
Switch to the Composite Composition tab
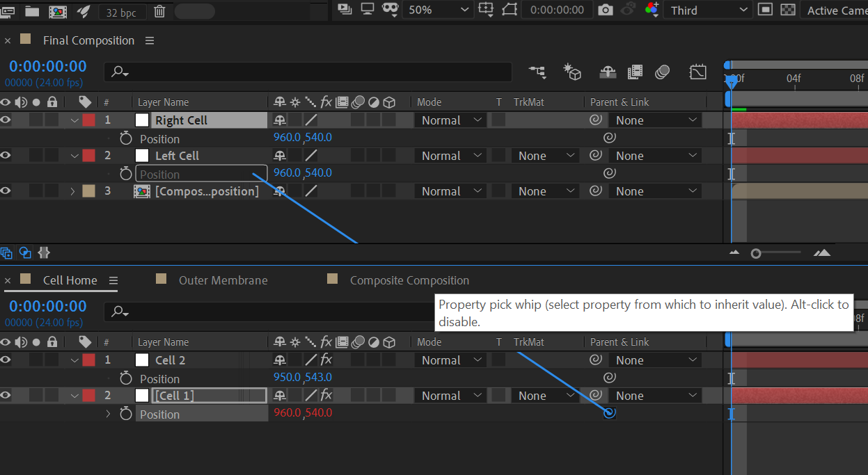pos(409,280)
